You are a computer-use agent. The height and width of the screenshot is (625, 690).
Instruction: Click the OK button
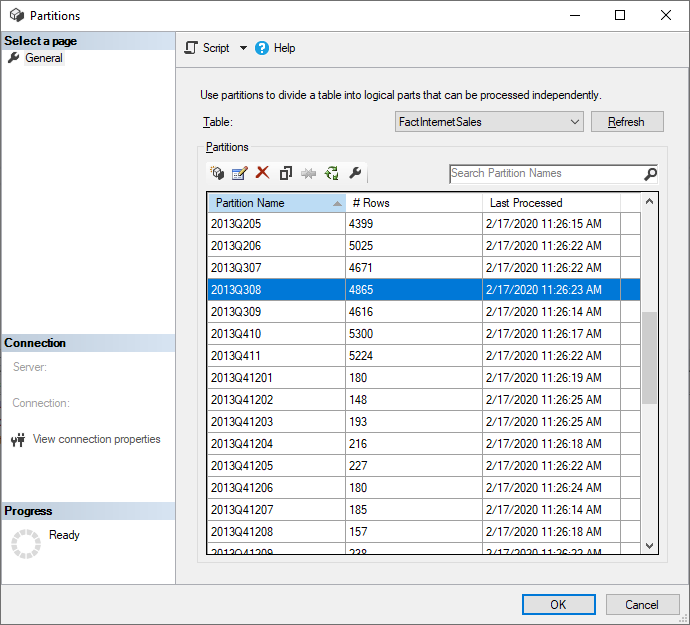558,604
